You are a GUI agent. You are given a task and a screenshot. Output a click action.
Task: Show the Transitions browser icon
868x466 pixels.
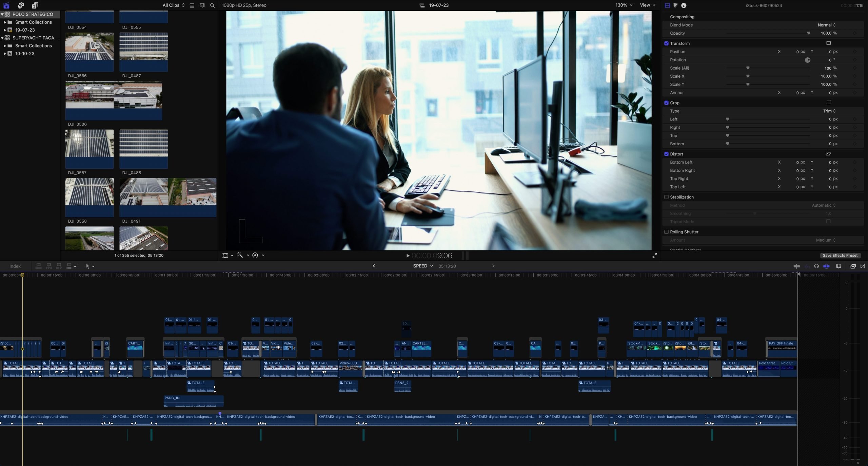[x=863, y=266]
